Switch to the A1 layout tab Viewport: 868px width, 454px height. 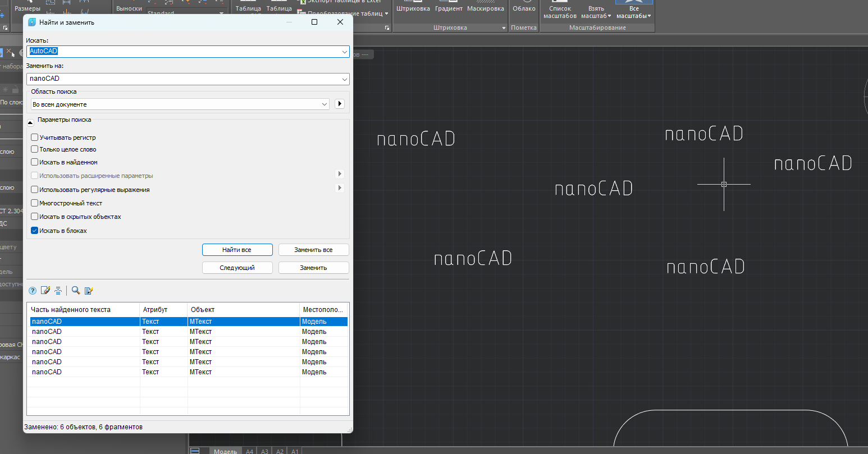click(295, 451)
